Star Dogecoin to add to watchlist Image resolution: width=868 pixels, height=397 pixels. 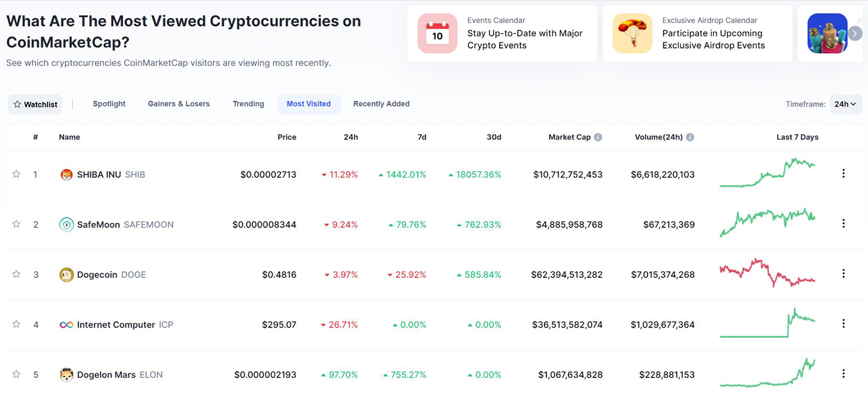tap(16, 274)
